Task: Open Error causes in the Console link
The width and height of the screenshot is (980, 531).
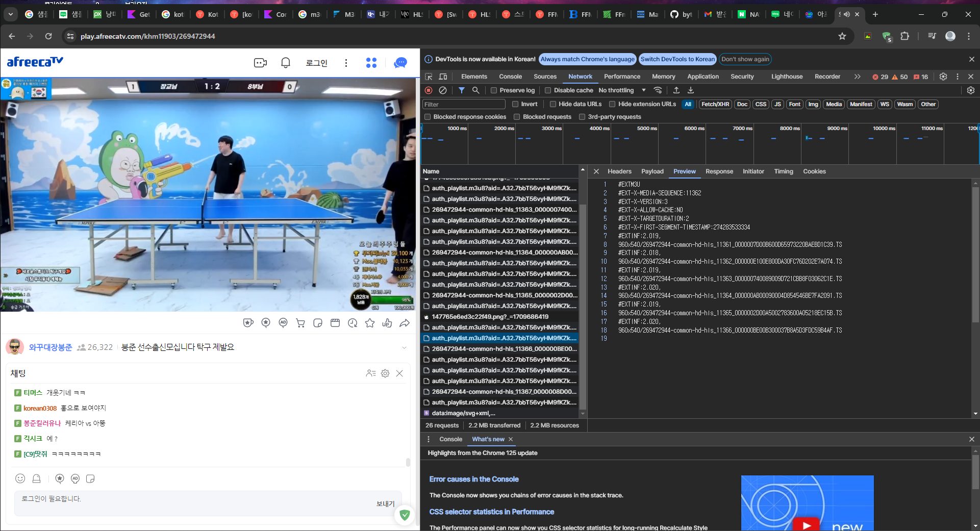Action: click(474, 479)
